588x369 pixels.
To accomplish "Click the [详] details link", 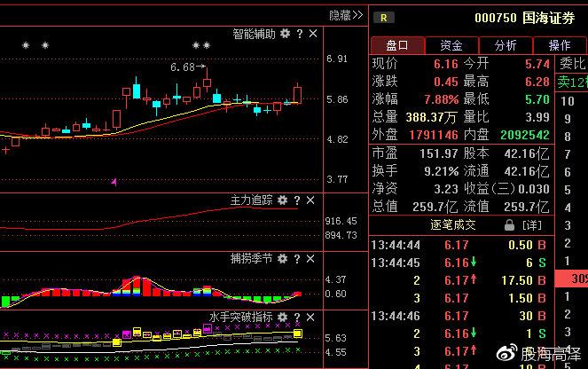I will (531, 225).
